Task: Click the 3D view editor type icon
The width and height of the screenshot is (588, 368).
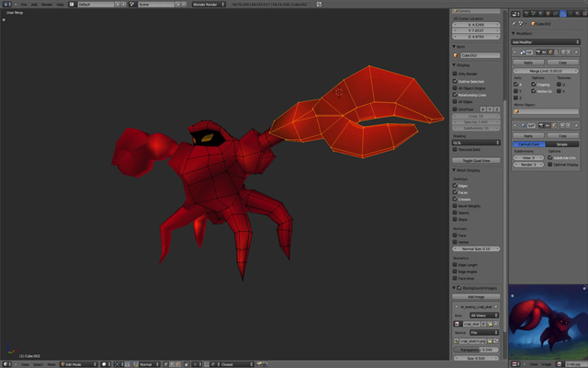Action: pos(6,364)
